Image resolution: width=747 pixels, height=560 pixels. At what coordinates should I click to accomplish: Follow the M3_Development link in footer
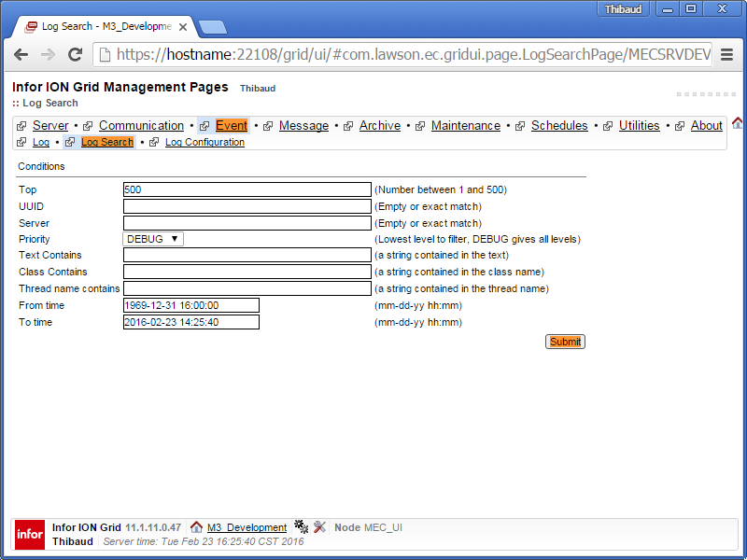coord(247,528)
